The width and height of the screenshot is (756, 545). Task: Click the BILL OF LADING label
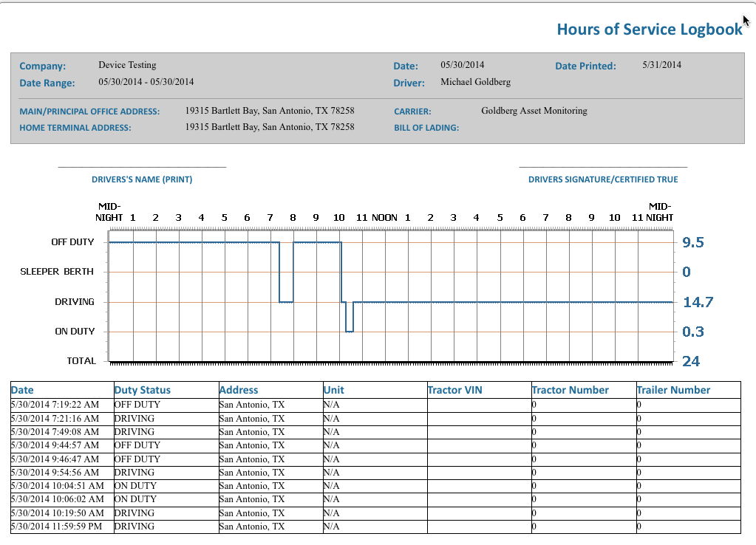point(426,128)
